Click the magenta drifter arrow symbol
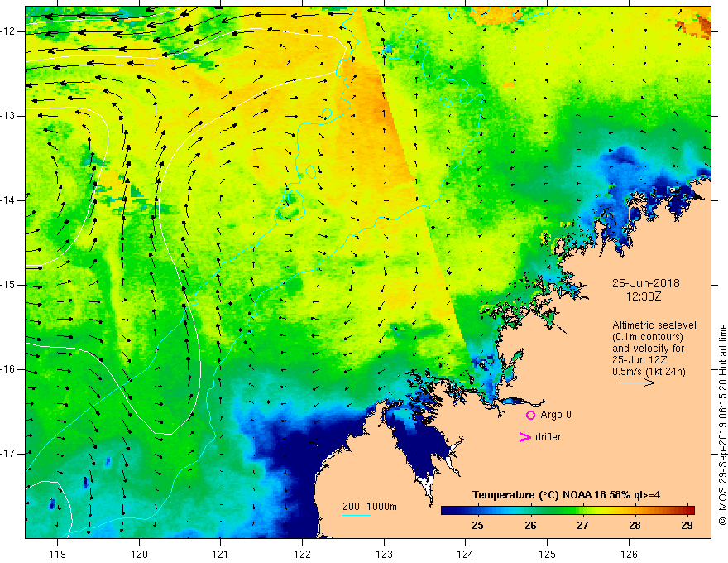728x563 pixels. (524, 437)
